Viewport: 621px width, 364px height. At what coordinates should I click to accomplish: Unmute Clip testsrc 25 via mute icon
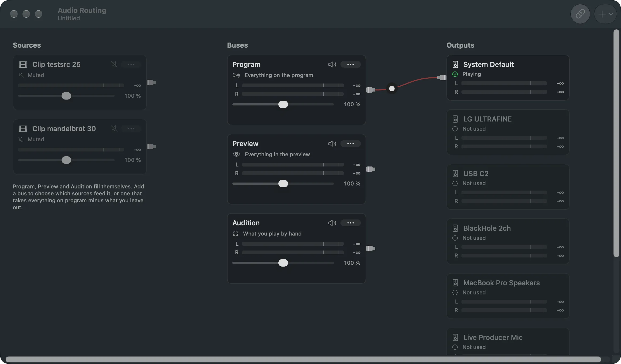(x=114, y=64)
